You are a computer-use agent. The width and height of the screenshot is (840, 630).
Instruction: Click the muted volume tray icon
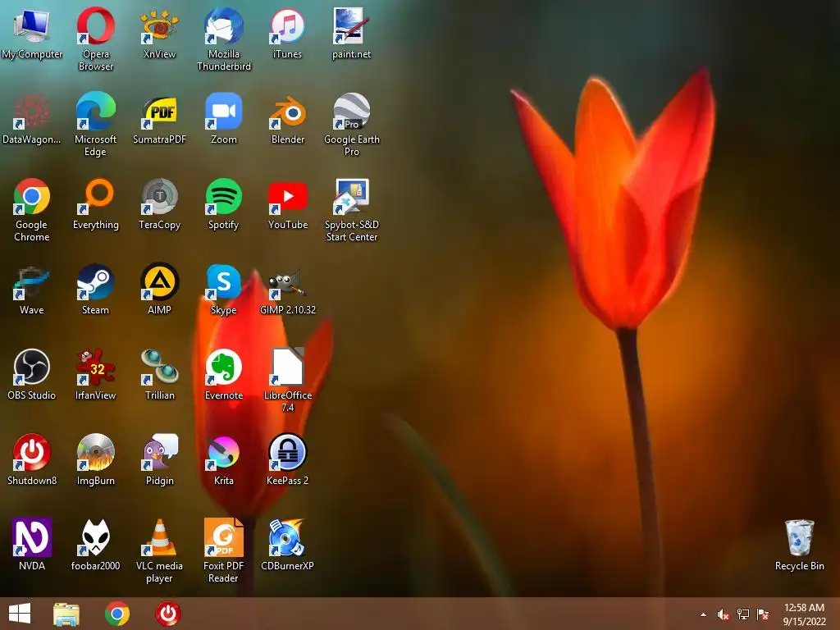click(724, 615)
